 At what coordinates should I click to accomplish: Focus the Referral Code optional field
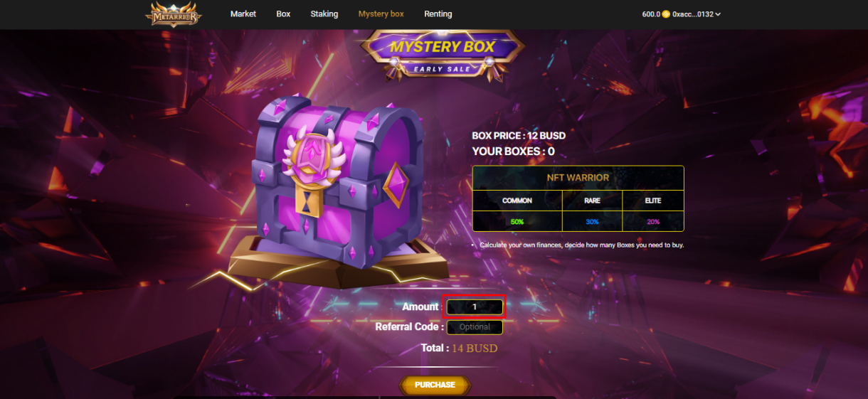[475, 327]
